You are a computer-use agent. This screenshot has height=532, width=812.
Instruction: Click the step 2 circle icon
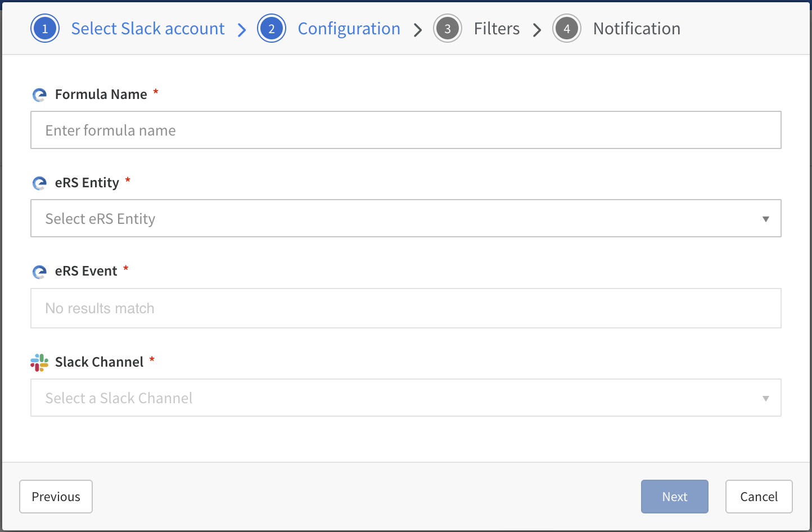(x=272, y=29)
